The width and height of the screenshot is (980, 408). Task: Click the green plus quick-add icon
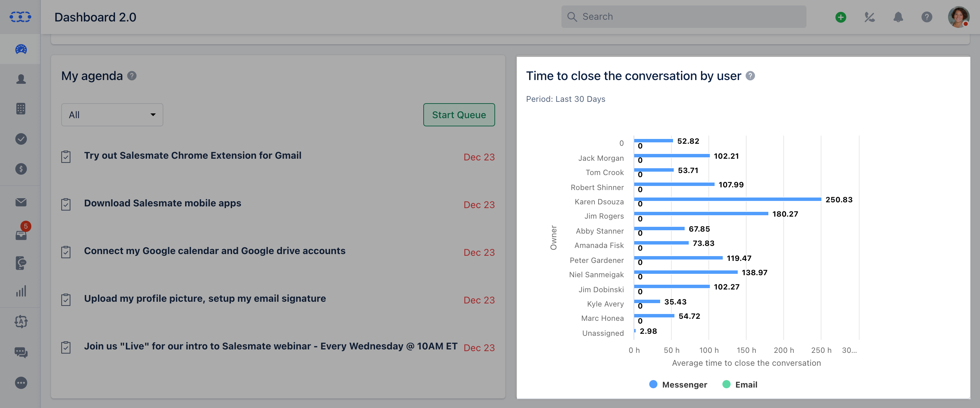[841, 17]
